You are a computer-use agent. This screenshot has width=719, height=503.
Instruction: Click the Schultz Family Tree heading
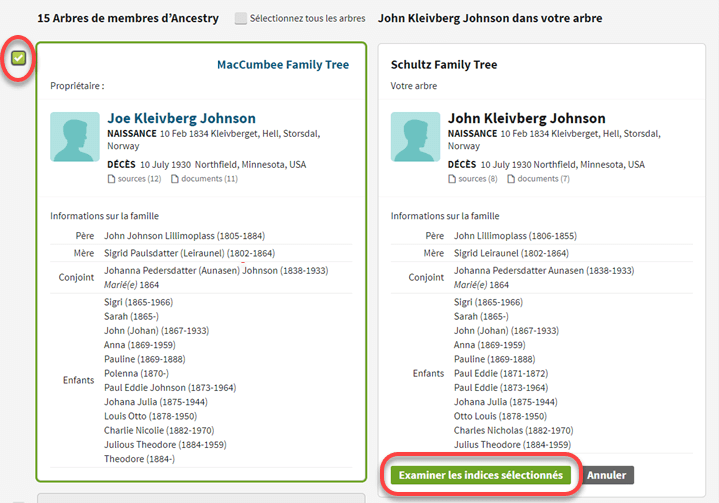[444, 65]
